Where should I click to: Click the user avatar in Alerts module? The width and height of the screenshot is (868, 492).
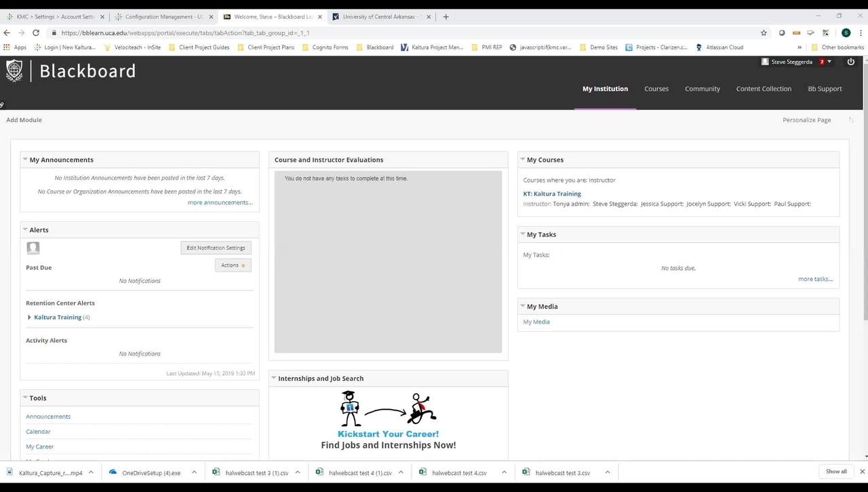[33, 248]
